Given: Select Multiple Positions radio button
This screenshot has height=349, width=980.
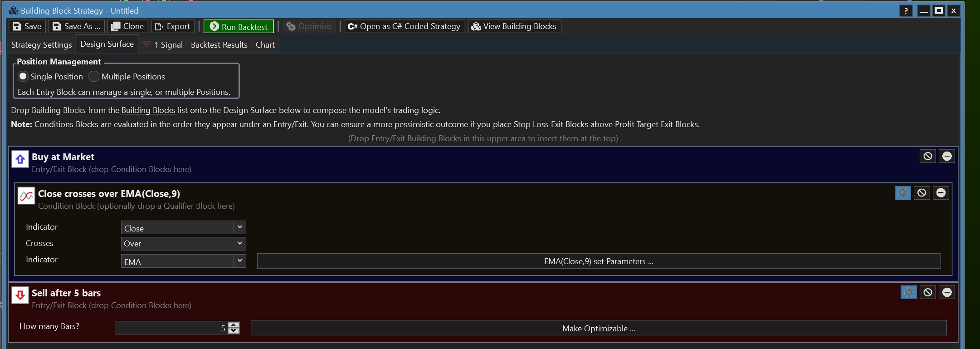Looking at the screenshot, I should 94,76.
